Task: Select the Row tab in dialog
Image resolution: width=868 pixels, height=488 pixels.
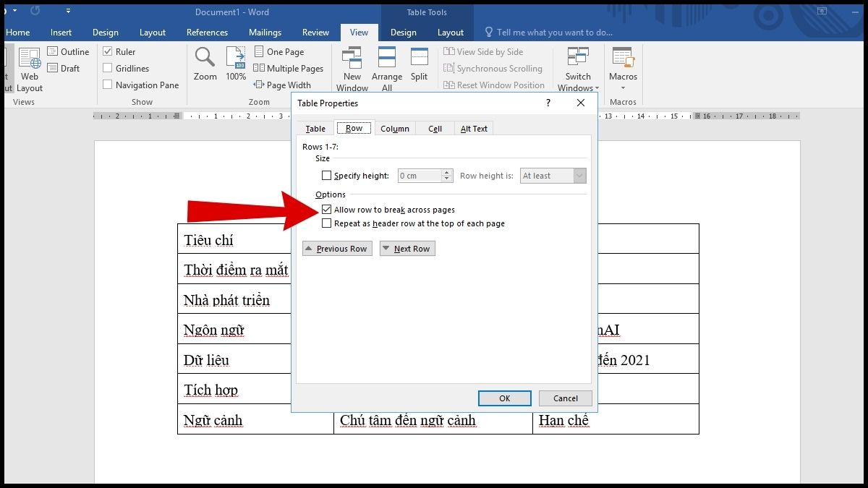Action: coord(354,128)
